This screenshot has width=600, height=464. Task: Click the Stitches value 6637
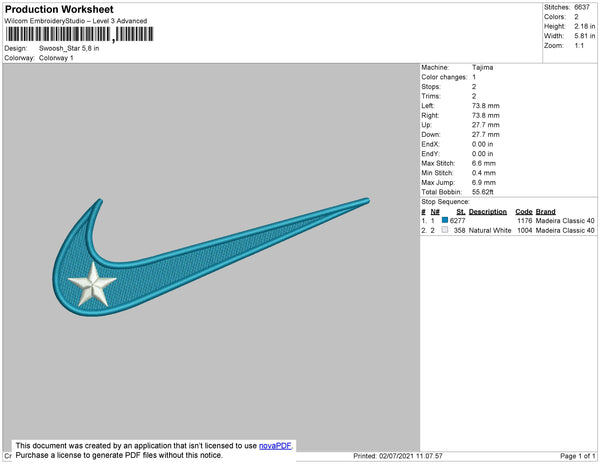pos(582,7)
